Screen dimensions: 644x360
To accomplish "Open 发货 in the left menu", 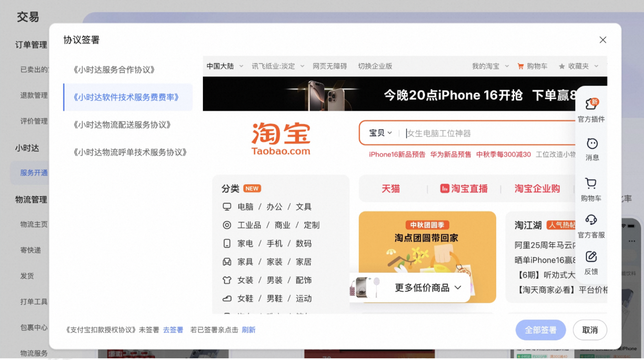I will pyautogui.click(x=27, y=276).
